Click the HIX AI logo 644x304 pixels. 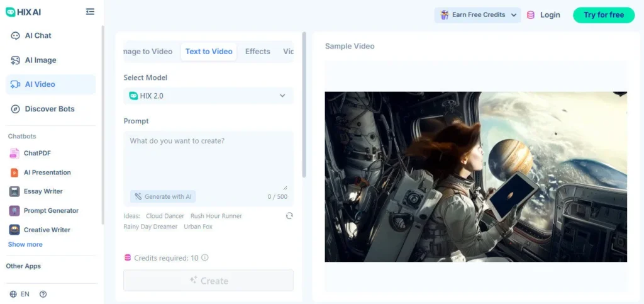(x=23, y=12)
